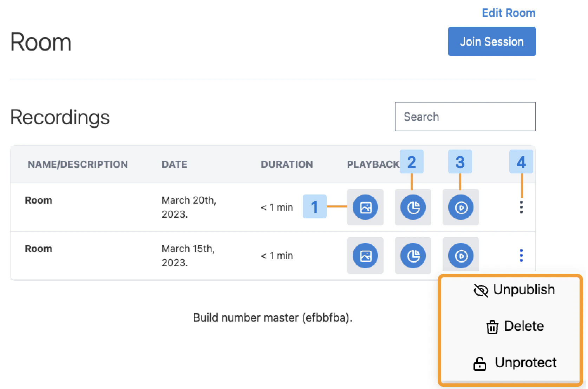
Task: Open options menu for March 20th recording
Action: [521, 207]
